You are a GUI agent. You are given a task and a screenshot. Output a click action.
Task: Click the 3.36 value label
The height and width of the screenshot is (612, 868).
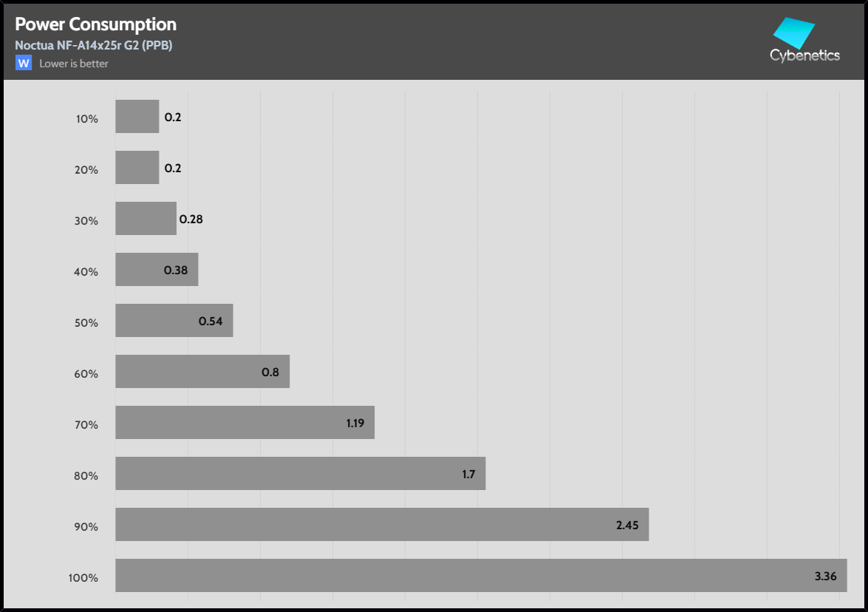pos(825,577)
